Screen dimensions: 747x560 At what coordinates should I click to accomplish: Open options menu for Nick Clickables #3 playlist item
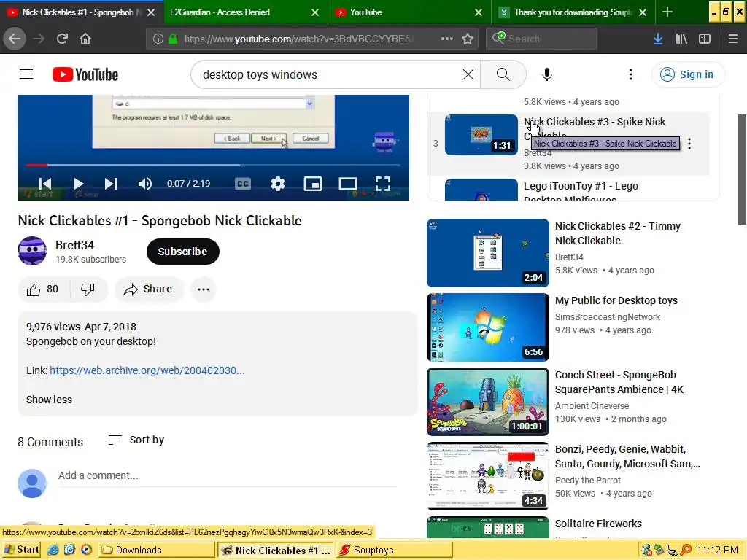point(689,144)
